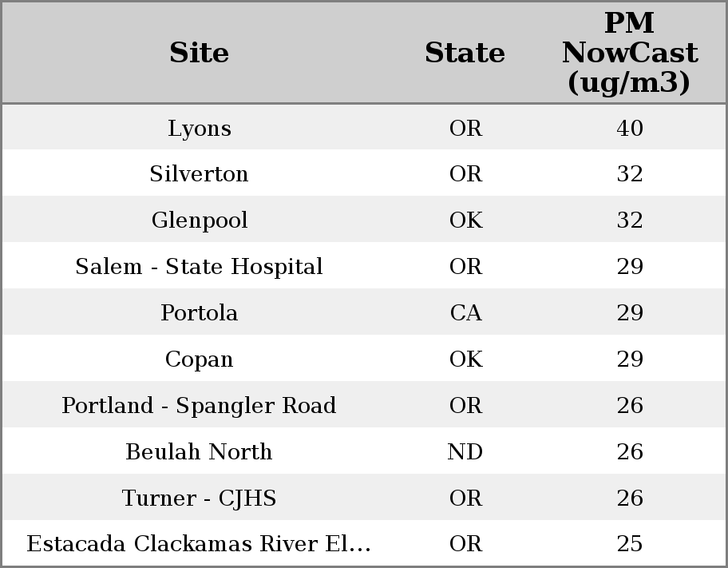Click the PM NowCast column header

629,53
